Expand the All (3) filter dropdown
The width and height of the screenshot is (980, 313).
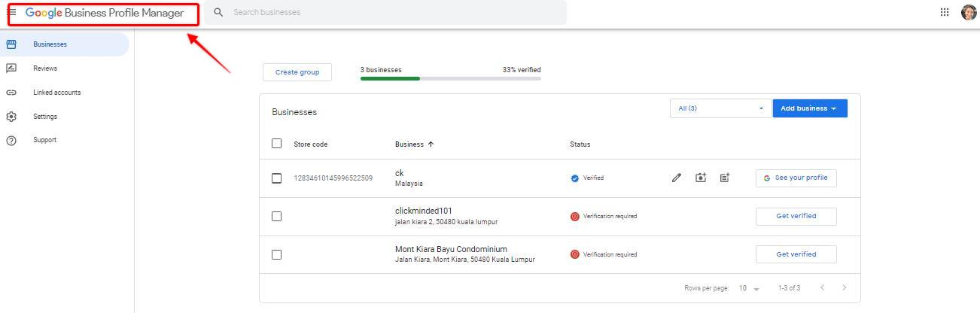coord(720,108)
